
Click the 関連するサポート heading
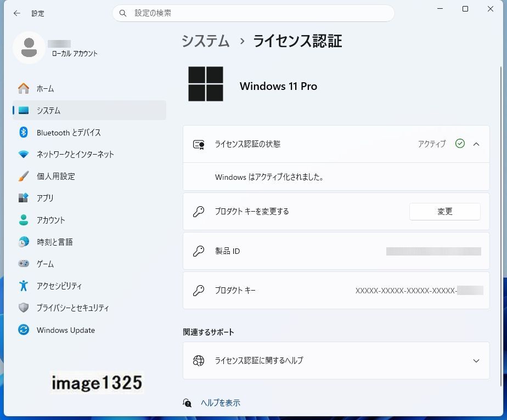point(209,332)
